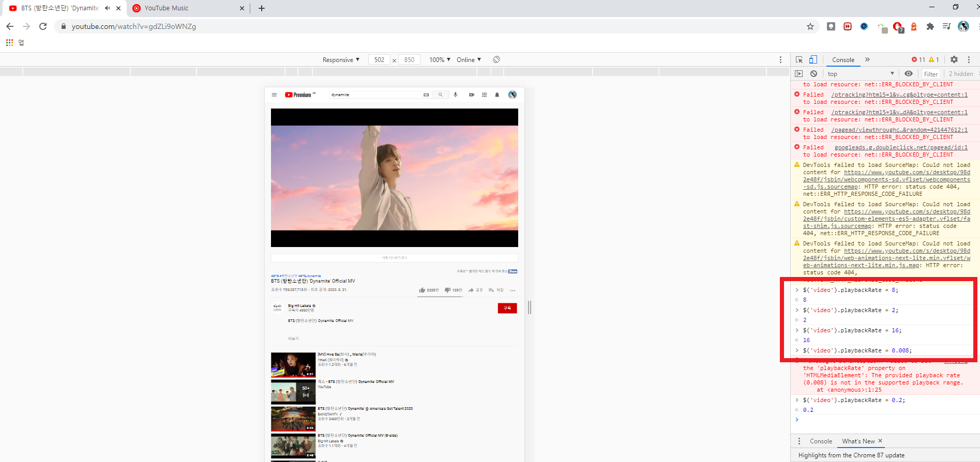Click the viewport width field 502
Image resolution: width=980 pixels, height=462 pixels.
(379, 60)
